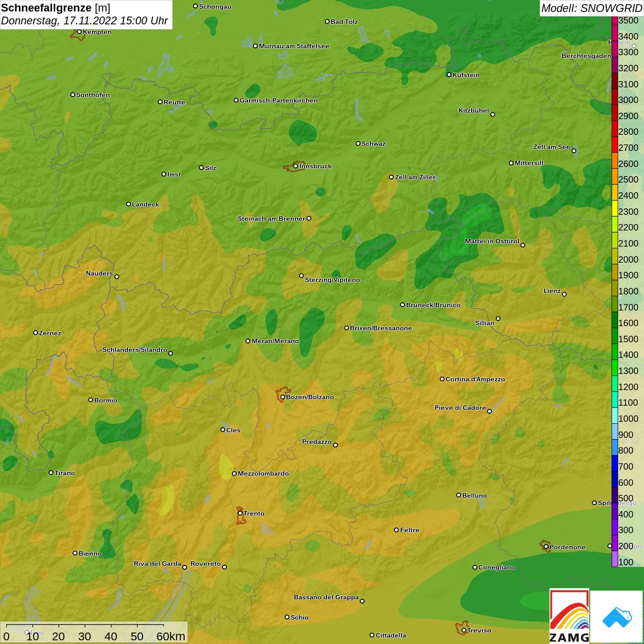Click the Meran/Merano town label
Screen dimensions: 644x644
pyautogui.click(x=275, y=341)
